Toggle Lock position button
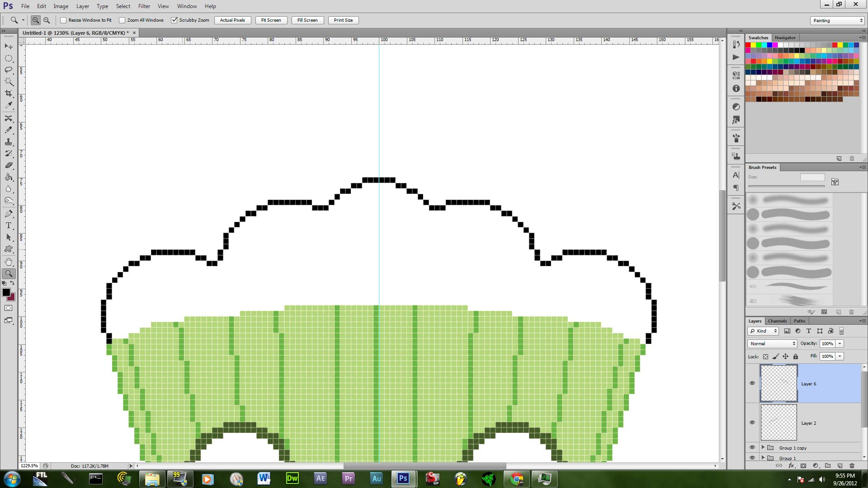 tap(786, 357)
